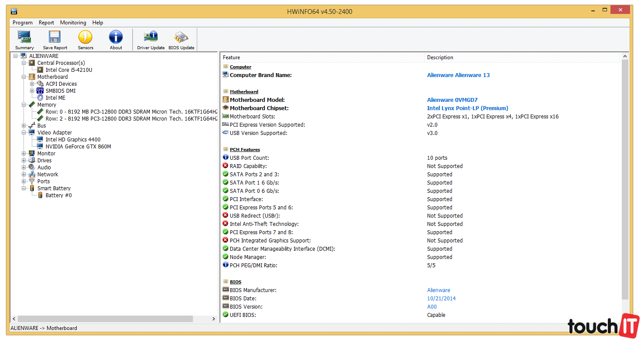This screenshot has height=343, width=644.
Task: Click the right panel scroll up arrow
Action: (x=625, y=57)
